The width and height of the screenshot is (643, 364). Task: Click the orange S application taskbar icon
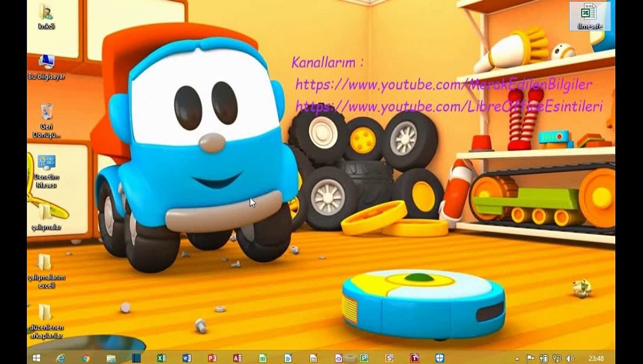coord(390,358)
